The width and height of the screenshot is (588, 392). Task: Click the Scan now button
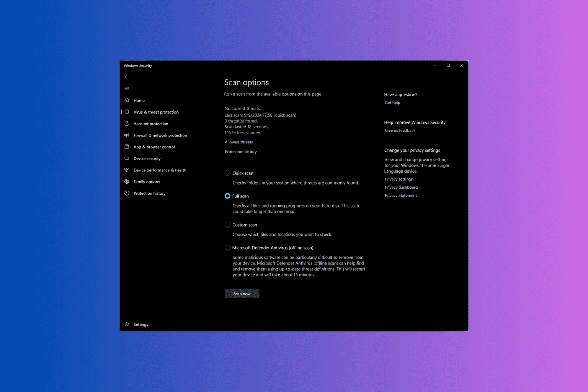coord(242,294)
